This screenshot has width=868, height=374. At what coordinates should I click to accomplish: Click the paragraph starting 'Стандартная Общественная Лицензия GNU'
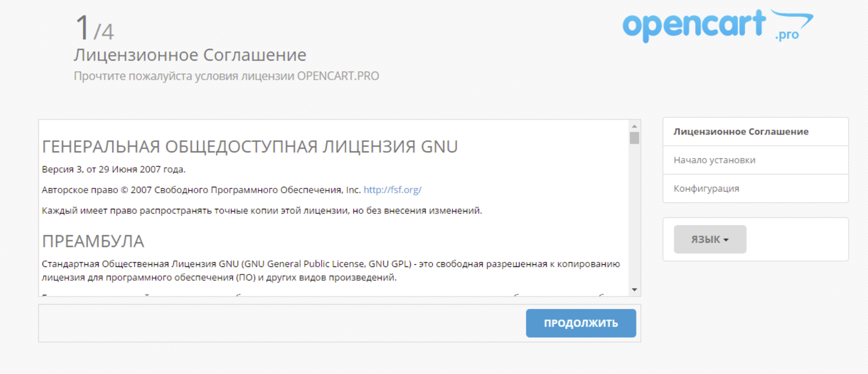[x=331, y=271]
